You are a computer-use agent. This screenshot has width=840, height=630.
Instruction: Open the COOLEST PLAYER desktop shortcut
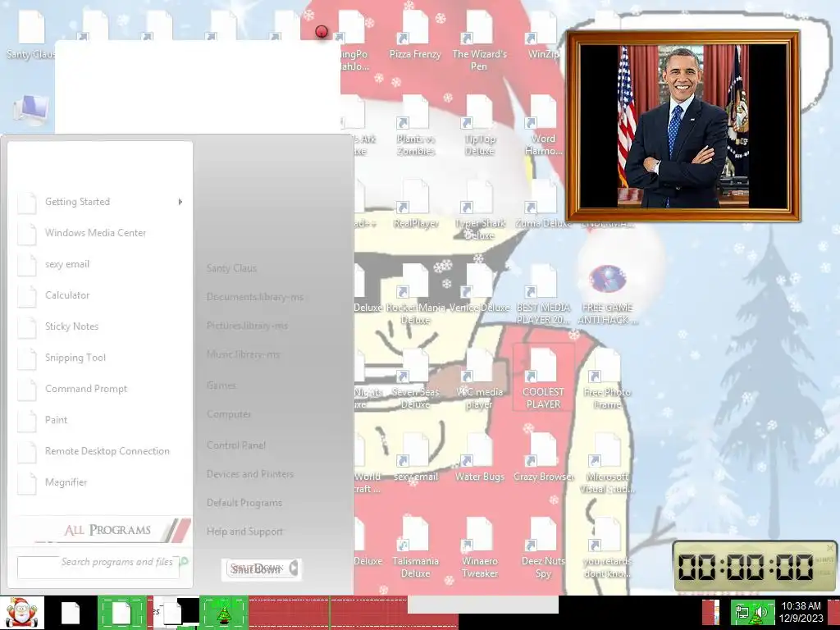tap(543, 378)
